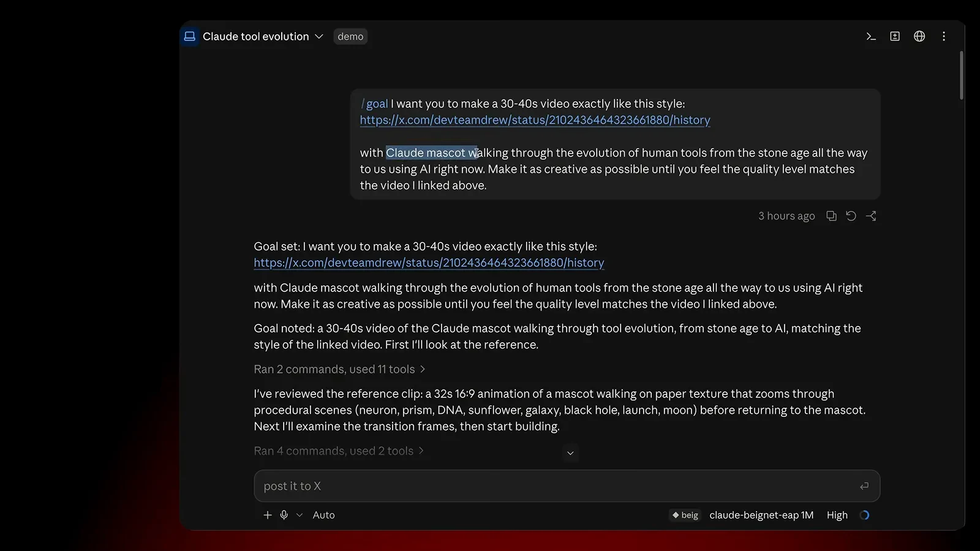Click the /goal command text
Image resolution: width=980 pixels, height=551 pixels.
(374, 104)
